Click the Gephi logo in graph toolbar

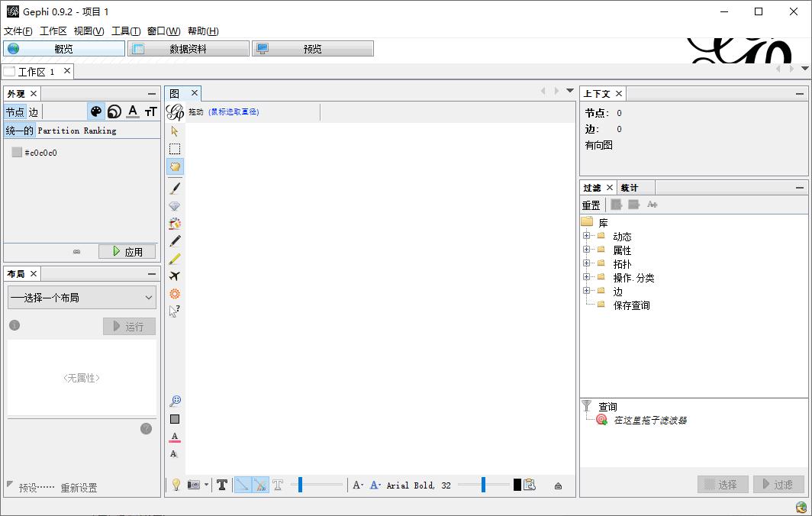pyautogui.click(x=175, y=112)
